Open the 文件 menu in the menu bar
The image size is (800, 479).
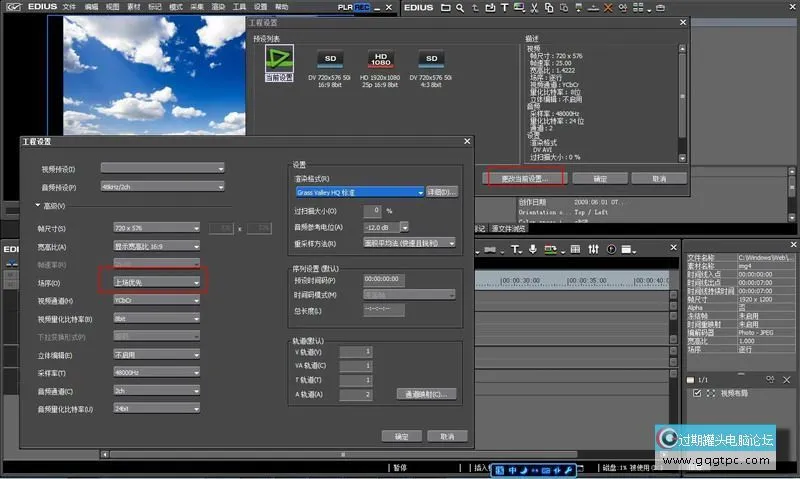[69, 7]
